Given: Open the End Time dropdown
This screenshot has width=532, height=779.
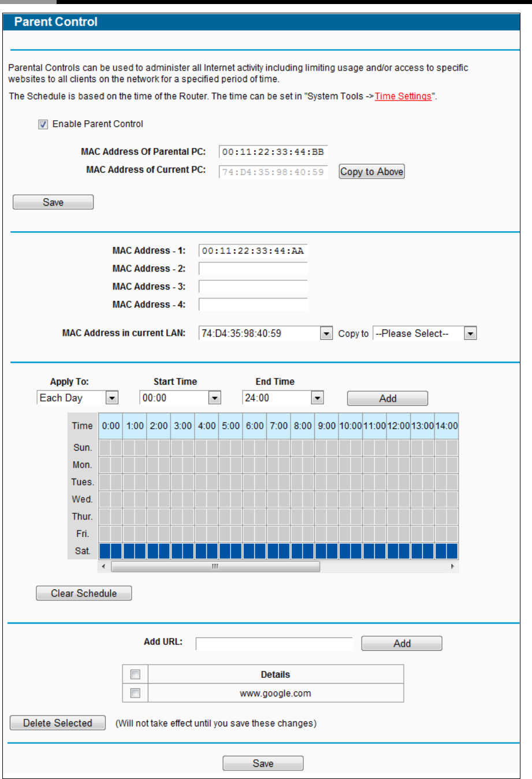Looking at the screenshot, I should pyautogui.click(x=283, y=398).
